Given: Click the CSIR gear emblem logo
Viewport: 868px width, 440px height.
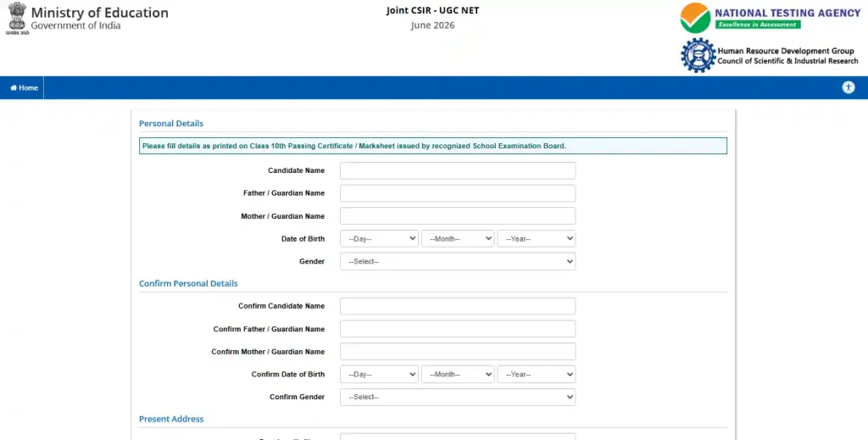Looking at the screenshot, I should tap(698, 55).
